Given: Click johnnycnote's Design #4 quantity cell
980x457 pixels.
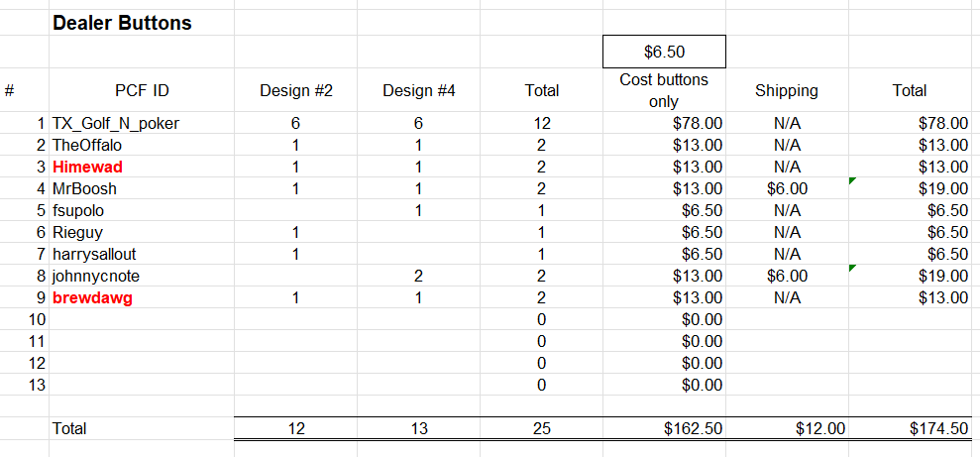Looking at the screenshot, I should click(418, 276).
